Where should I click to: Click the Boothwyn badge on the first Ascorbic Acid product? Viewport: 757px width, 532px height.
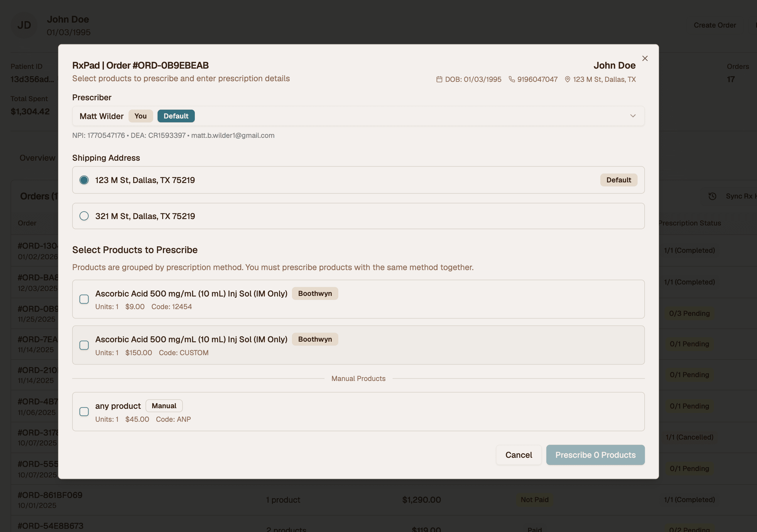[x=315, y=293]
